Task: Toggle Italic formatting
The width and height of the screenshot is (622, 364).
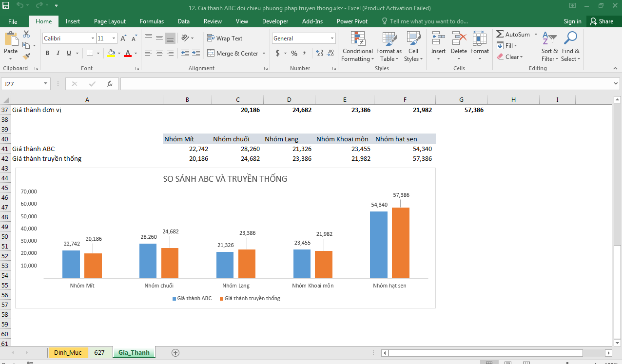Action: click(x=58, y=53)
